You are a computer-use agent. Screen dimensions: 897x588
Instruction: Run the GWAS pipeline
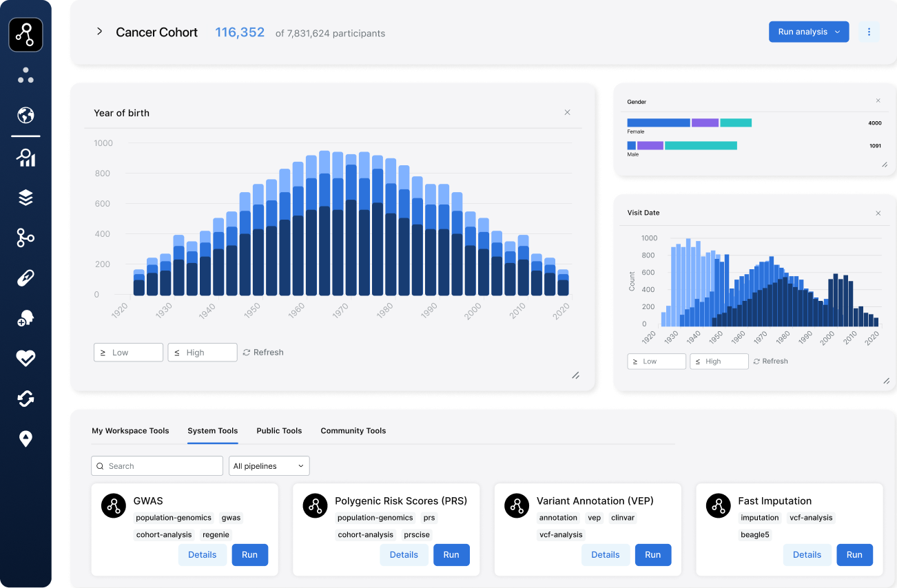pyautogui.click(x=249, y=555)
